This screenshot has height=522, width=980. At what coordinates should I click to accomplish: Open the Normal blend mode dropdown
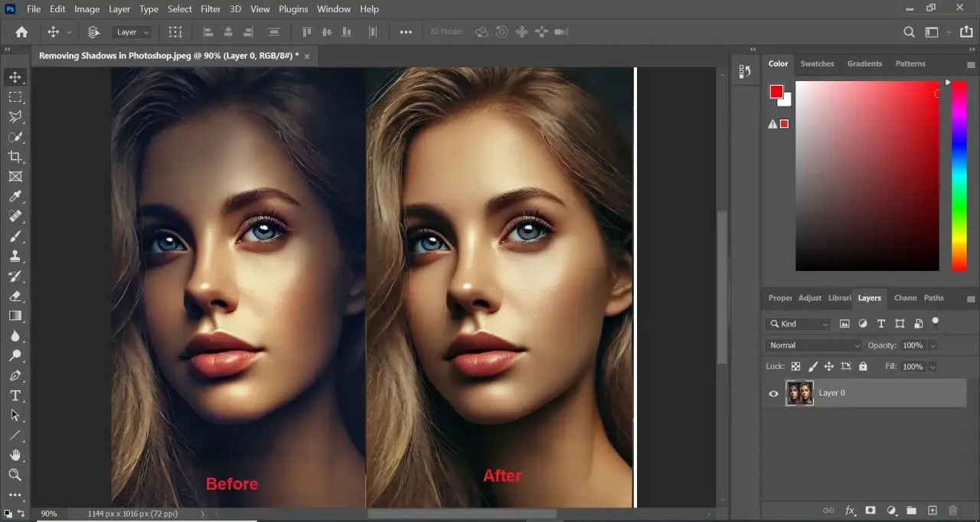click(x=812, y=345)
